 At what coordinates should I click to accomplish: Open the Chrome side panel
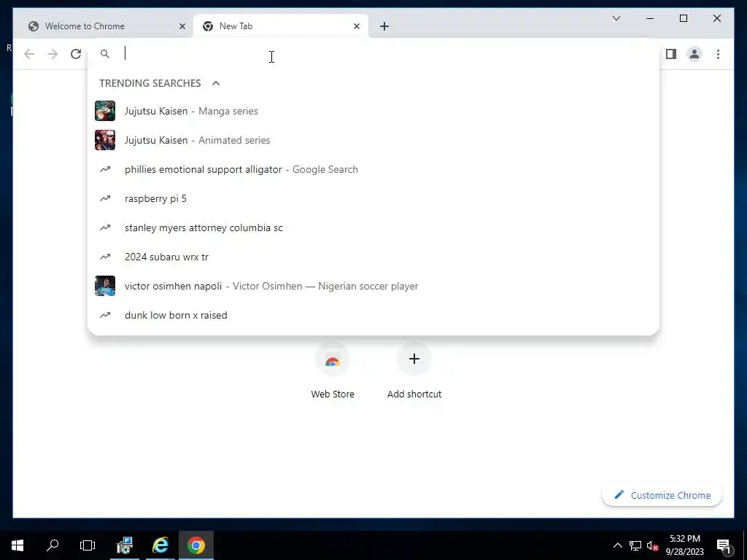pos(671,54)
